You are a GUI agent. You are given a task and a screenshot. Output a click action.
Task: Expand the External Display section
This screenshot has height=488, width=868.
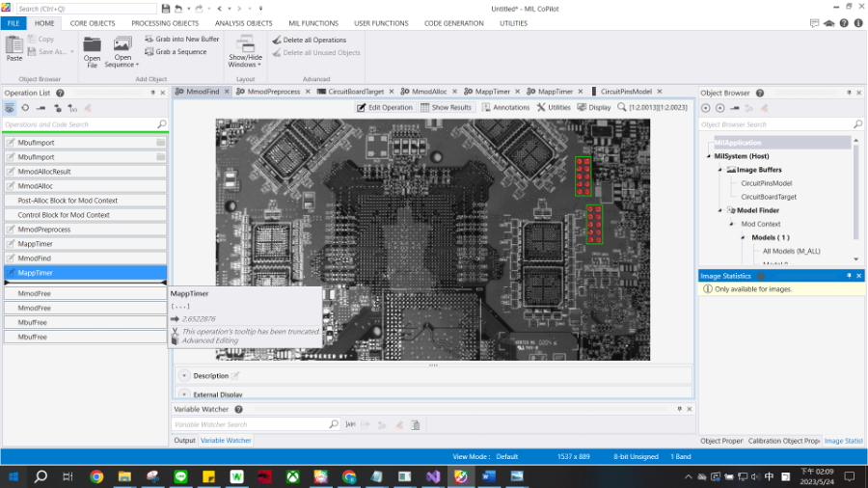(184, 393)
